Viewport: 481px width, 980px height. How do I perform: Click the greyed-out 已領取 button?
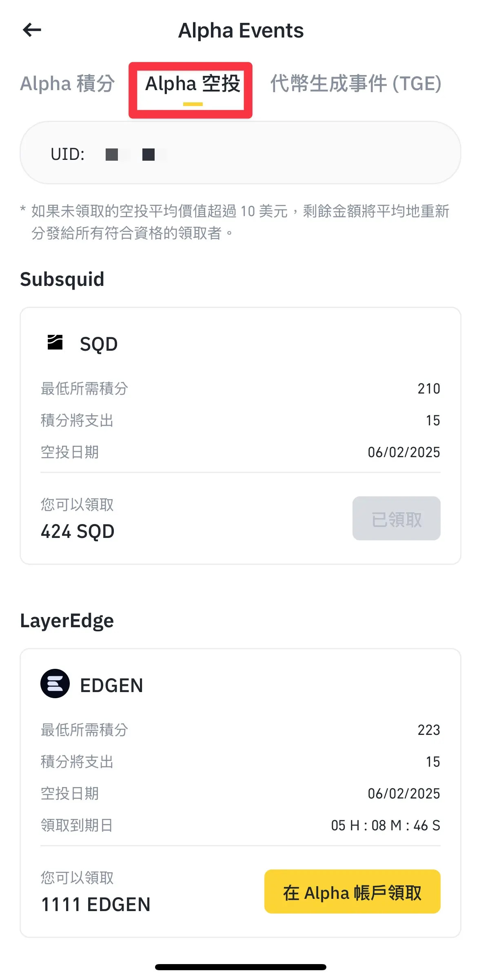(396, 519)
